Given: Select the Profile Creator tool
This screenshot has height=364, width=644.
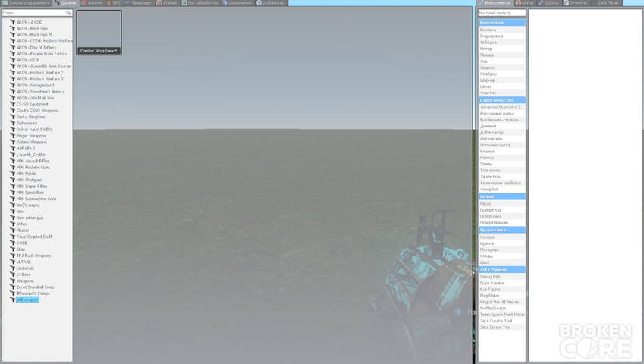Looking at the screenshot, I should coord(501,308).
